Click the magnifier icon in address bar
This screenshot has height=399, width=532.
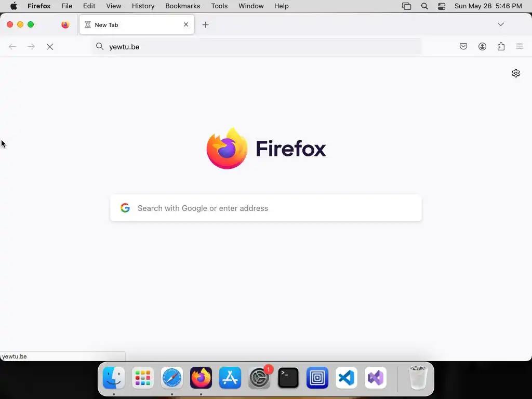pyautogui.click(x=99, y=46)
